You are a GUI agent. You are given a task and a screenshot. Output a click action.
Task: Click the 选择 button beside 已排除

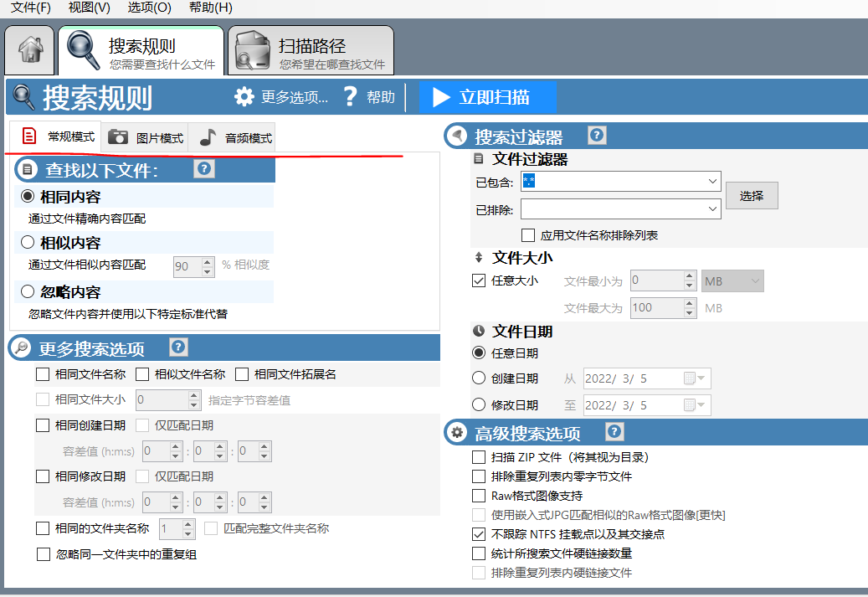[750, 195]
